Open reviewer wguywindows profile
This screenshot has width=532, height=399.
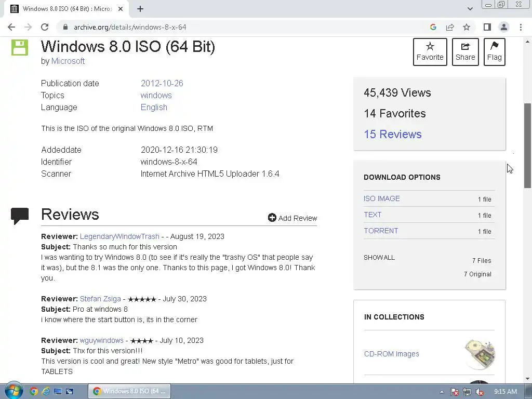[101, 340]
